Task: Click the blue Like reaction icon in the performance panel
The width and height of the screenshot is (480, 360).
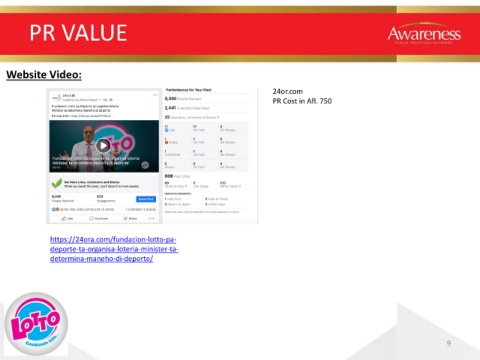Action: pyautogui.click(x=167, y=130)
